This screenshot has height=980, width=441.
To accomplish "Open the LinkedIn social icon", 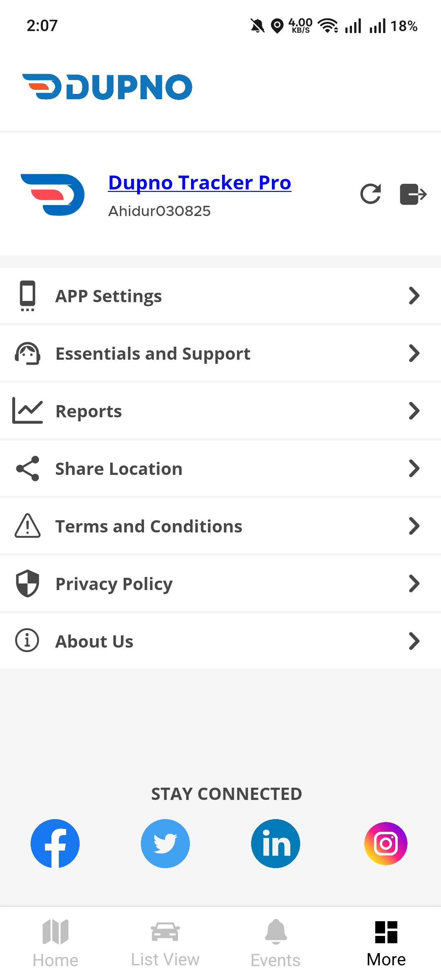I will 276,843.
